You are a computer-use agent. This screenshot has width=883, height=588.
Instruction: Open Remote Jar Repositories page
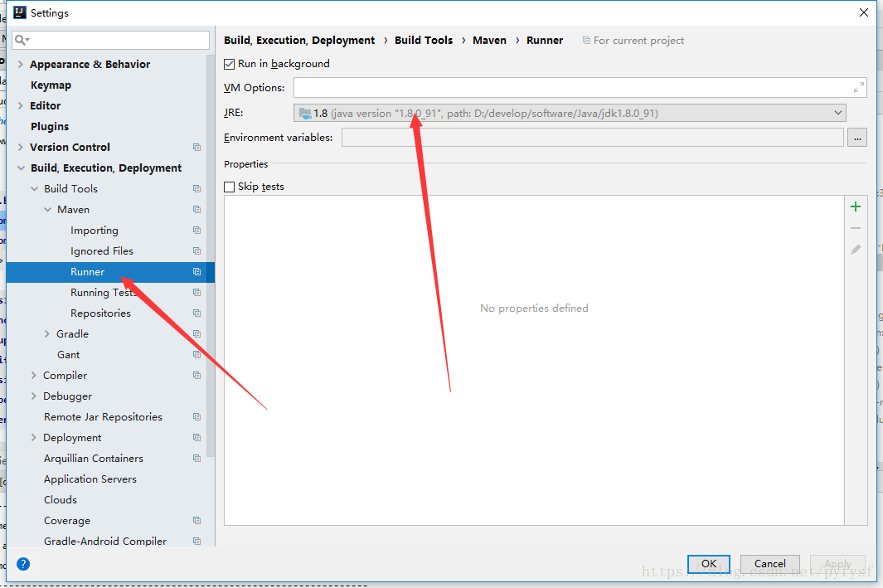(x=103, y=417)
